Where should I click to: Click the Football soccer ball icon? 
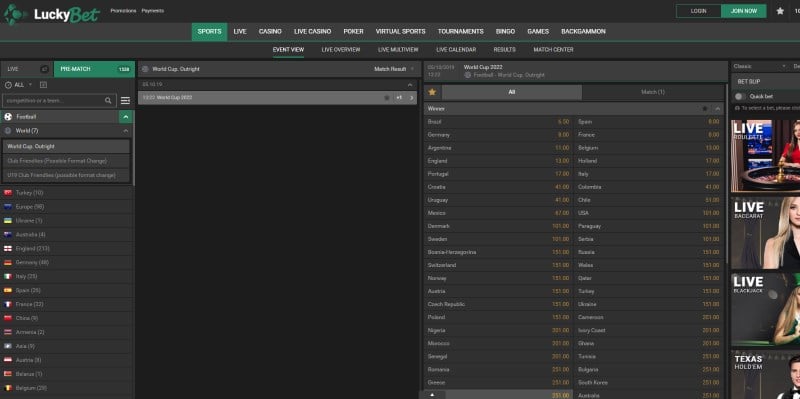[8, 116]
